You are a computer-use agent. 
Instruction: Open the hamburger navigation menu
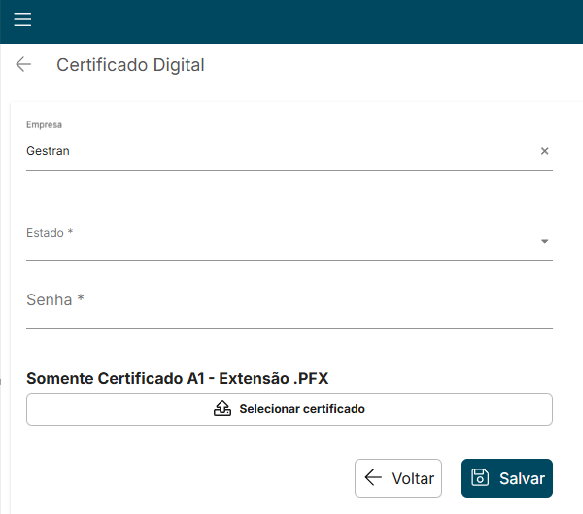point(23,19)
